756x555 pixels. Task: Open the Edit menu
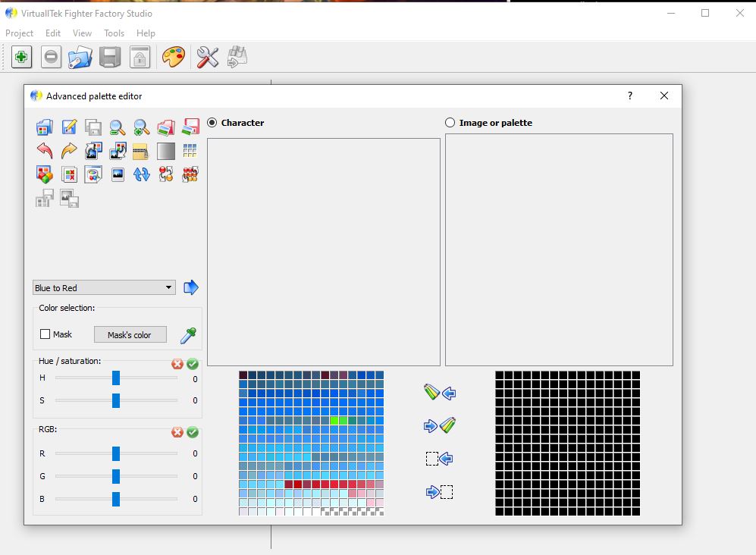click(x=53, y=33)
